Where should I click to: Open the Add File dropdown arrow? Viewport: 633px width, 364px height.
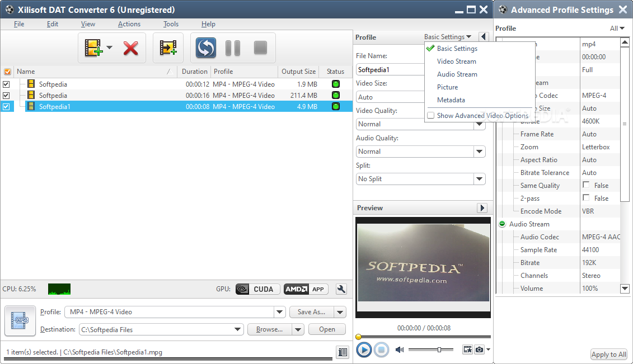pos(109,48)
